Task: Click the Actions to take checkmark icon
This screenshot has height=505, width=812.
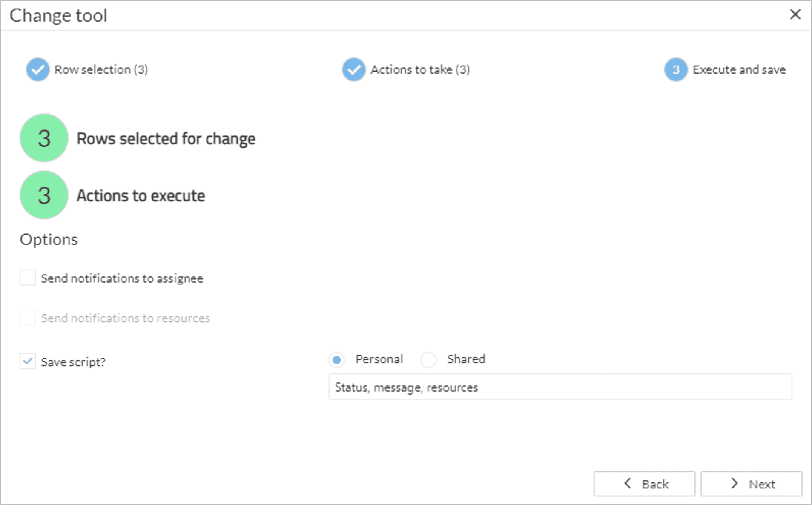Action: tap(353, 69)
